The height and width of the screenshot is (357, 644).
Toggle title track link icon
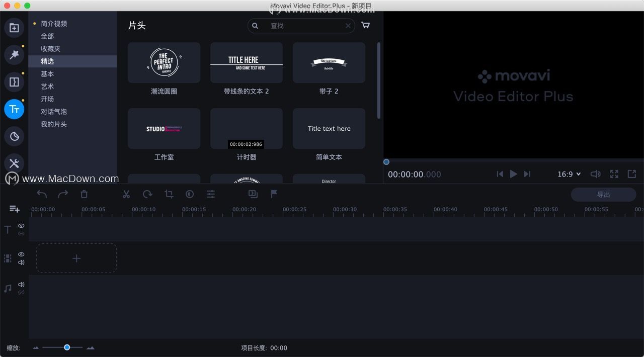(x=21, y=233)
